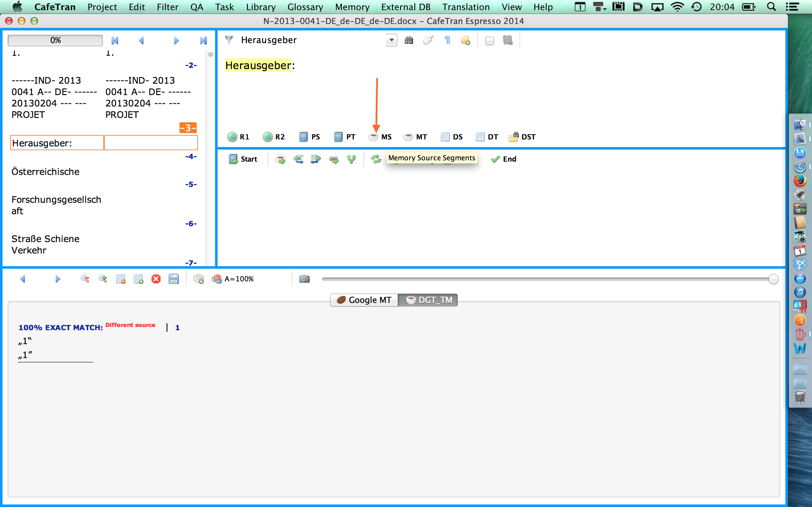Click the binoculars search icon
Screen dimensions: 812x507
(x=408, y=40)
